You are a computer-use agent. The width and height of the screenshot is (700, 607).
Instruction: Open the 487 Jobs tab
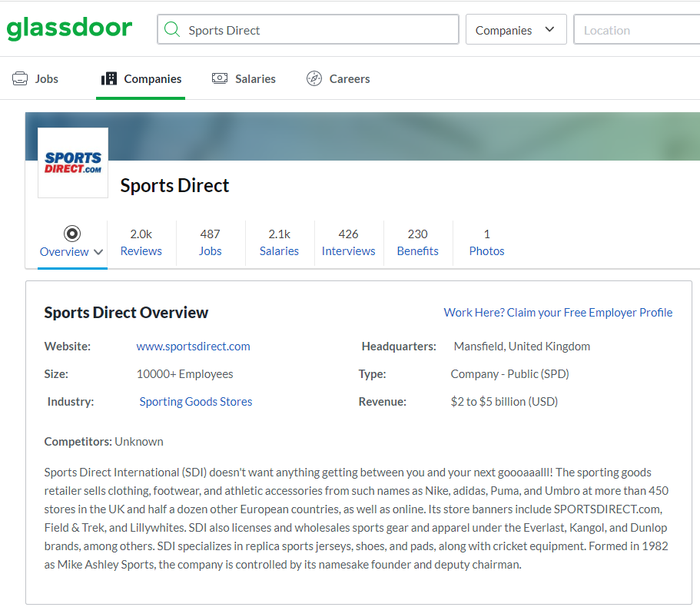click(211, 243)
